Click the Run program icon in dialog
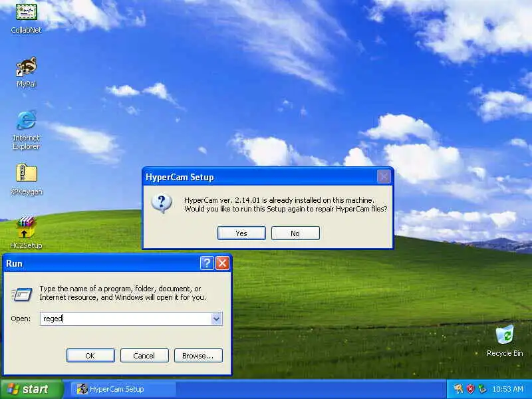This screenshot has height=399, width=532. 22,294
